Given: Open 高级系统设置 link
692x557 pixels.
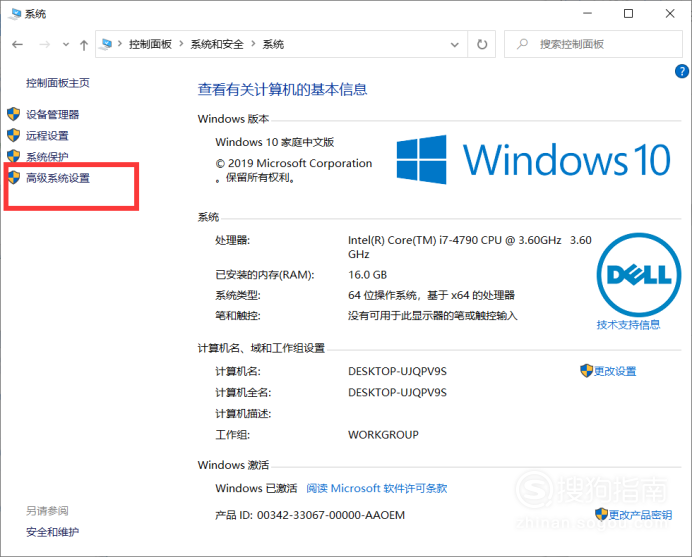Looking at the screenshot, I should coord(58,178).
